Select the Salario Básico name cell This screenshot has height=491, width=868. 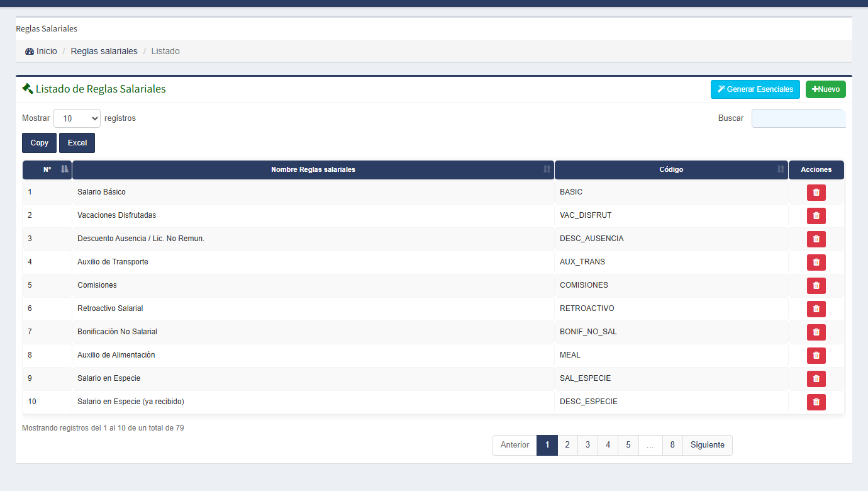tap(313, 192)
